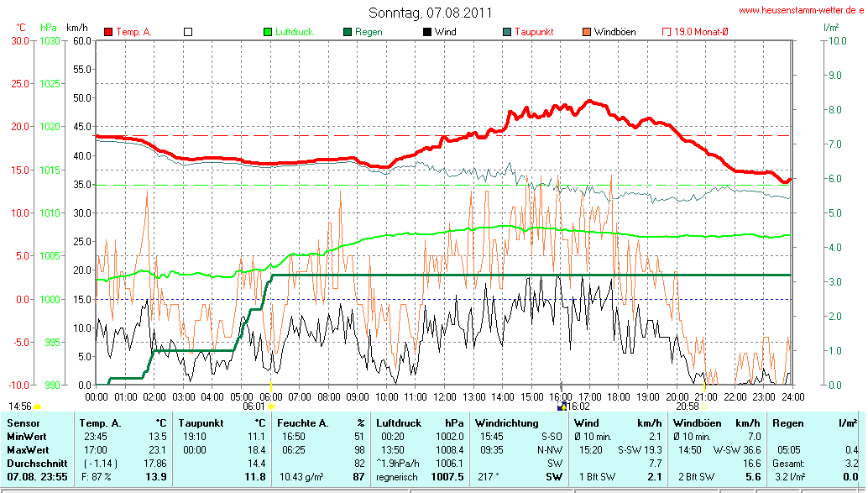Open the heusenstamm-wetter.de link
Image resolution: width=868 pixels, height=493 pixels.
coord(801,10)
